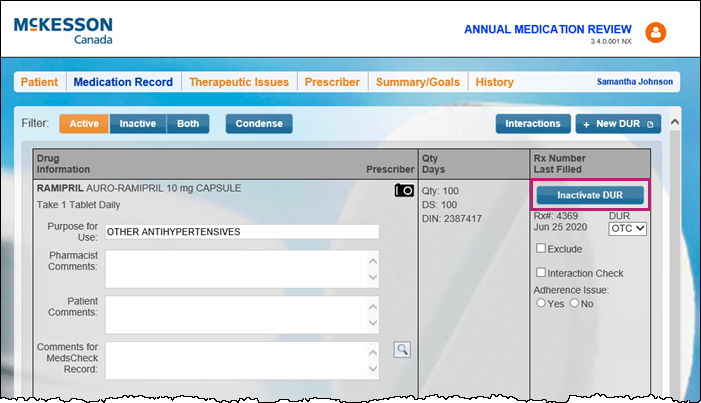Image resolution: width=701 pixels, height=403 pixels.
Task: Switch to the Therapeutic Issues tab
Action: click(239, 82)
